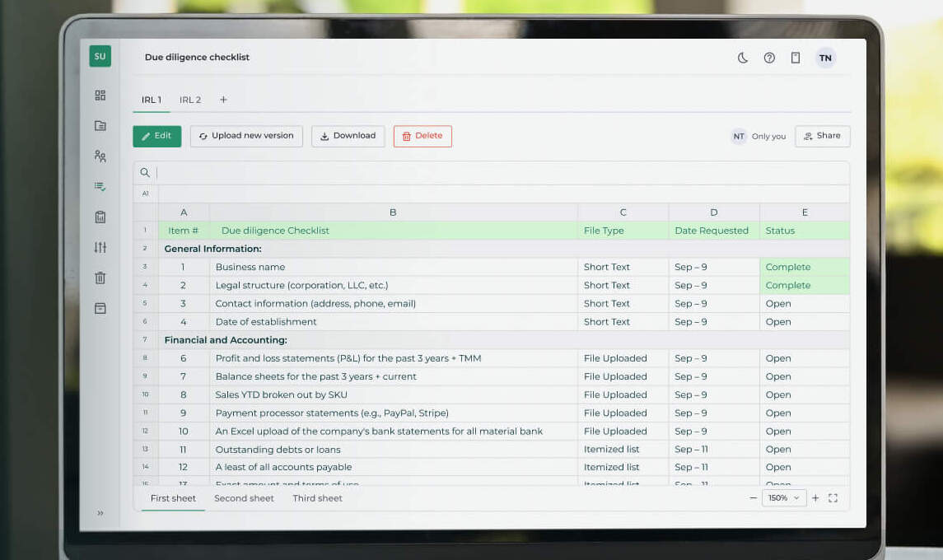The height and width of the screenshot is (560, 943).
Task: Click the 'Date Requested' header cell
Action: point(714,231)
